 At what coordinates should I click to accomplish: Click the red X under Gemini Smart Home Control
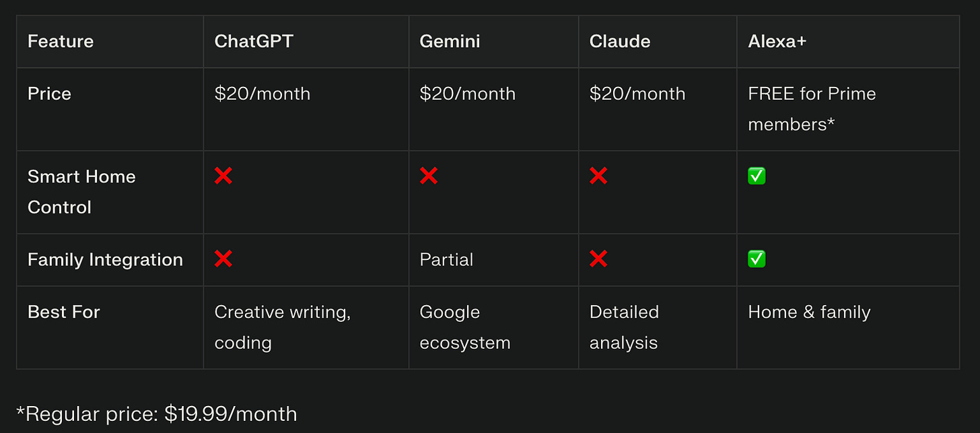click(x=429, y=176)
